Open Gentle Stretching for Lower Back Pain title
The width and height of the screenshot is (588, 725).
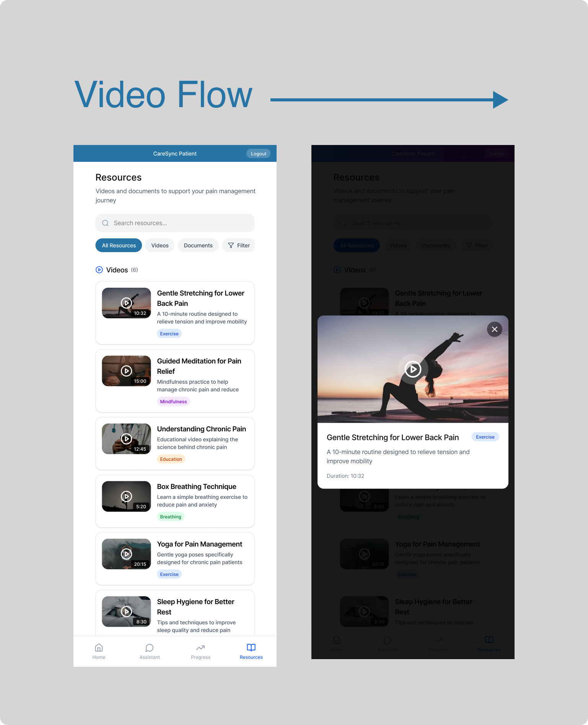tap(200, 298)
